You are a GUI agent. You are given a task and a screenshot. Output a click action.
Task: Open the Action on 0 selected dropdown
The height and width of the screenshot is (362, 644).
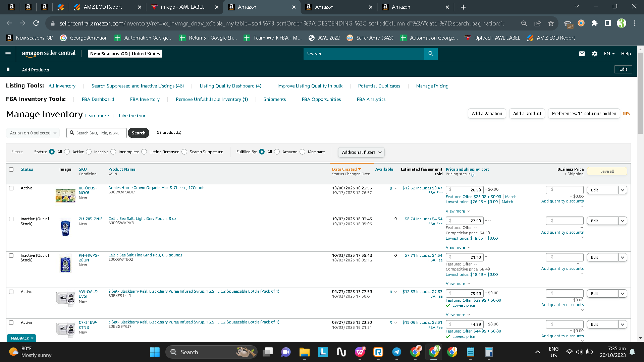pos(33,133)
